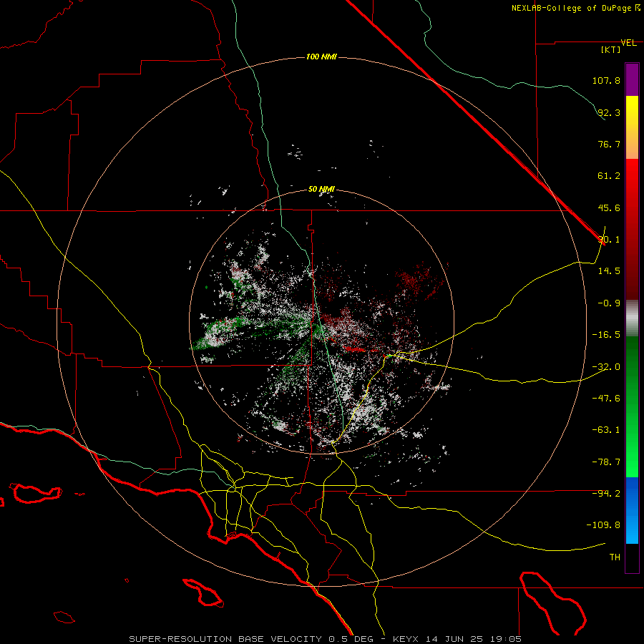Click the 92.3 velocity scale value
644x644 pixels.
click(x=609, y=112)
